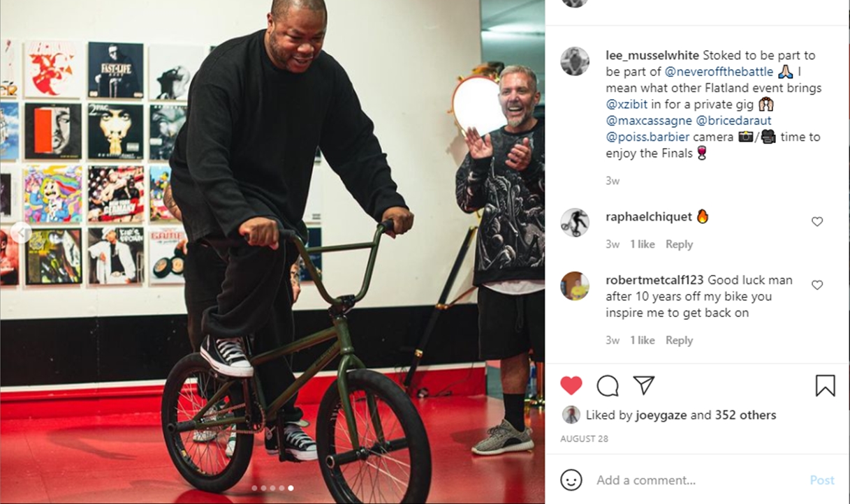Go to the previous photo with the left arrow
Screen dimensions: 850x504
pyautogui.click(x=21, y=232)
